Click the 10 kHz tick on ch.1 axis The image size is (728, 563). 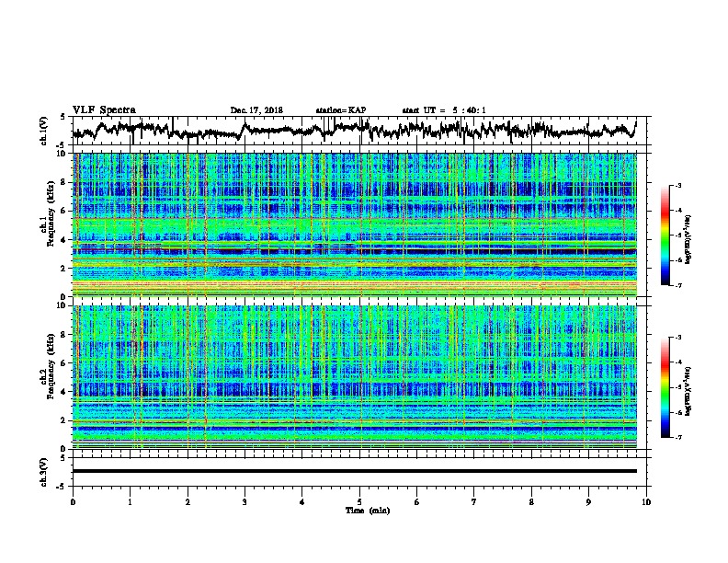click(63, 154)
